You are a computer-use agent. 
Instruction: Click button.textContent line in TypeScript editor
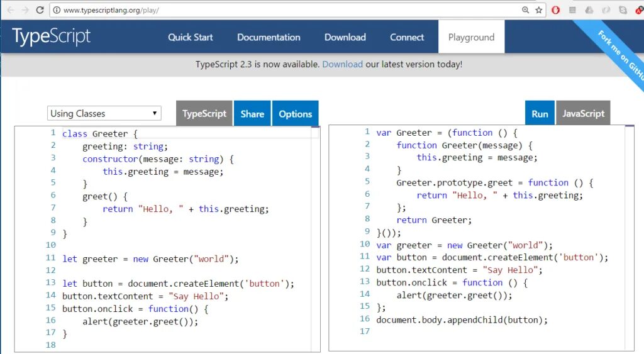(x=145, y=297)
